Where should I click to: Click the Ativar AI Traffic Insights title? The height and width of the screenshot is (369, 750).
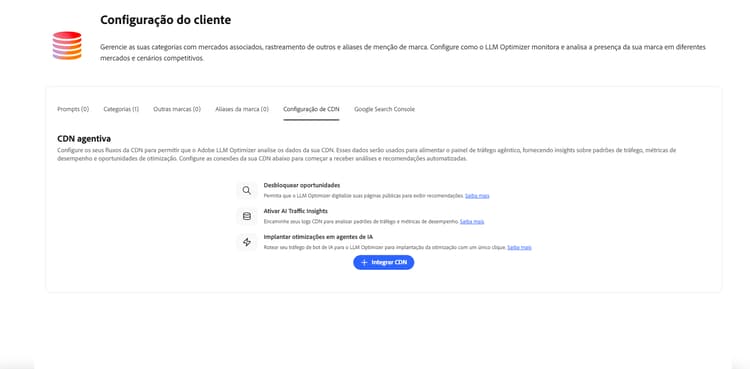coord(296,211)
